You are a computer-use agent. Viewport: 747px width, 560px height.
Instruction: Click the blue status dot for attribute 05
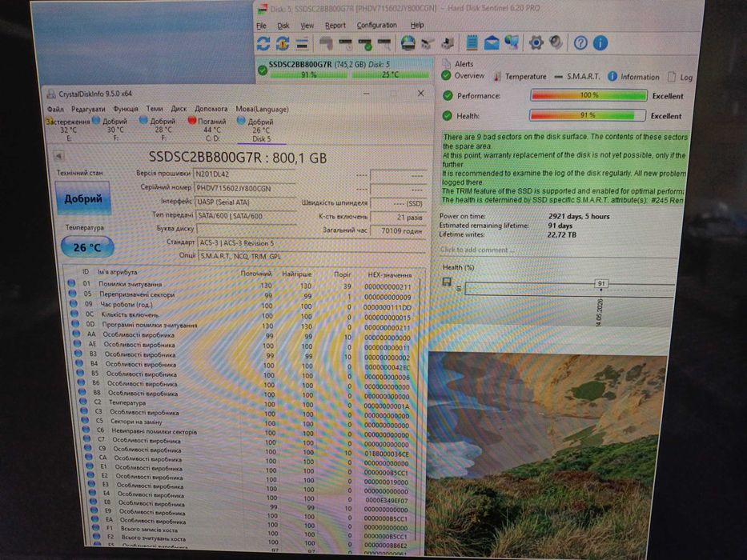72,294
